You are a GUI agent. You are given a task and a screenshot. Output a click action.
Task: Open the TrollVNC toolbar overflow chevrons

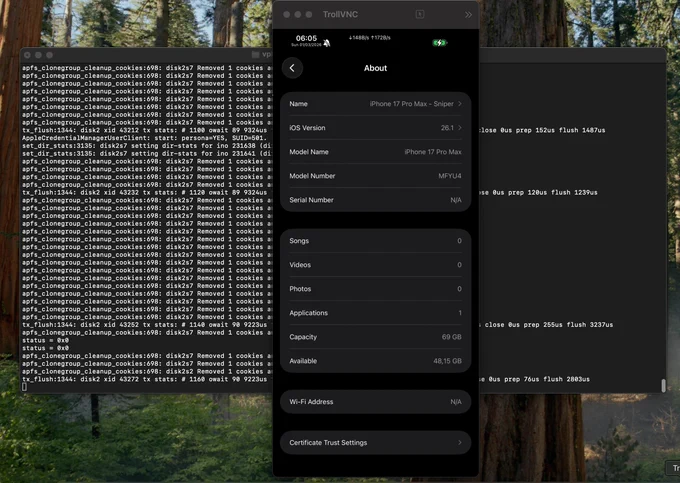click(x=468, y=14)
